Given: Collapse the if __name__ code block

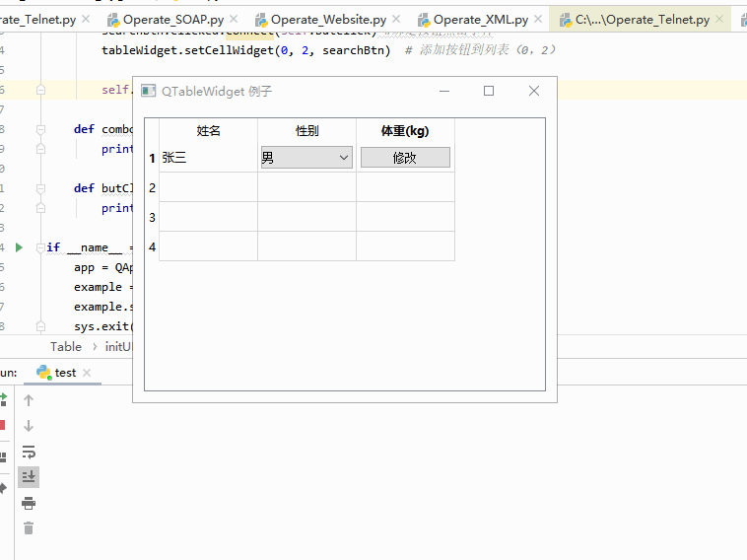Looking at the screenshot, I should (x=40, y=247).
